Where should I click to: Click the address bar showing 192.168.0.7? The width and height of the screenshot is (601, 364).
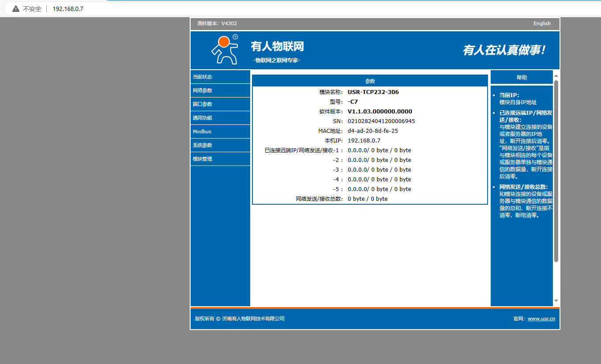[68, 9]
